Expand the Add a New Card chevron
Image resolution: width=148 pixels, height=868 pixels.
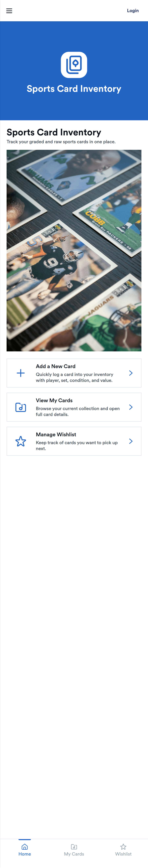pyautogui.click(x=131, y=373)
